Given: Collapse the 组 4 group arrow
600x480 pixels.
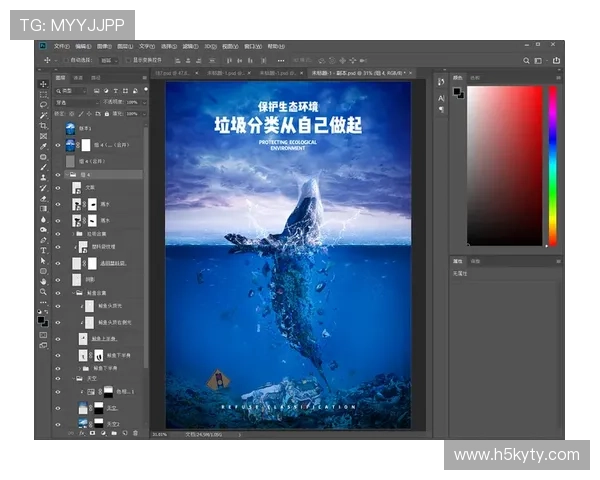Looking at the screenshot, I should tap(67, 175).
